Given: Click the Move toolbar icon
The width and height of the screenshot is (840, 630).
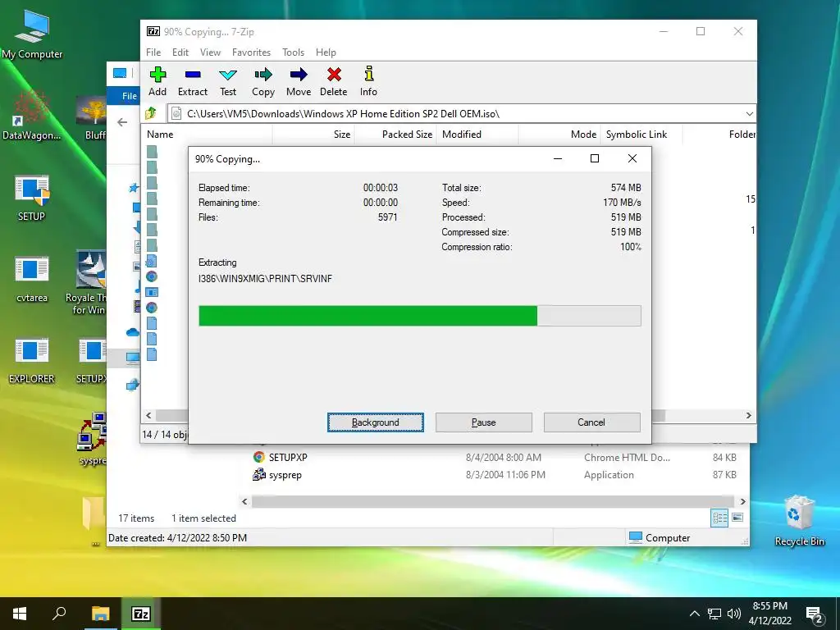Looking at the screenshot, I should tap(299, 81).
